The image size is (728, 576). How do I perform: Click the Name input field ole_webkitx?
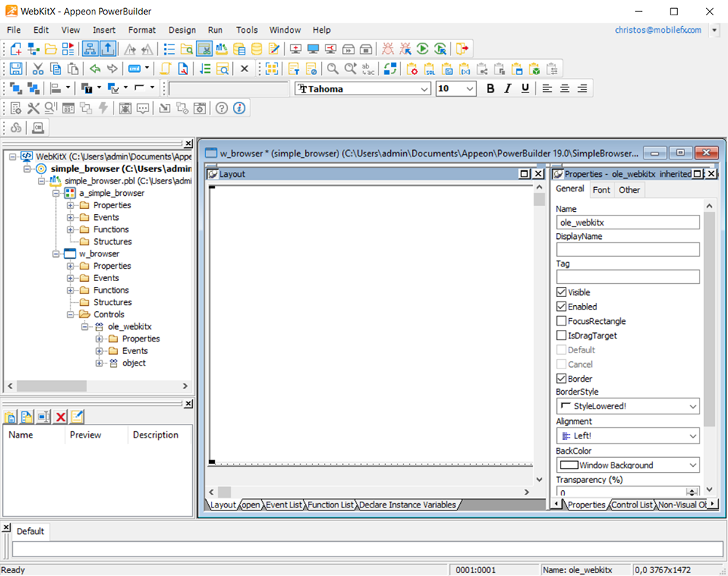[628, 223]
